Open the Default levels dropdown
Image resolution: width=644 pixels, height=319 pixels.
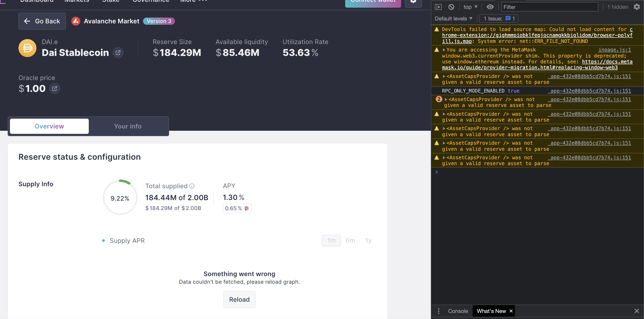[454, 19]
